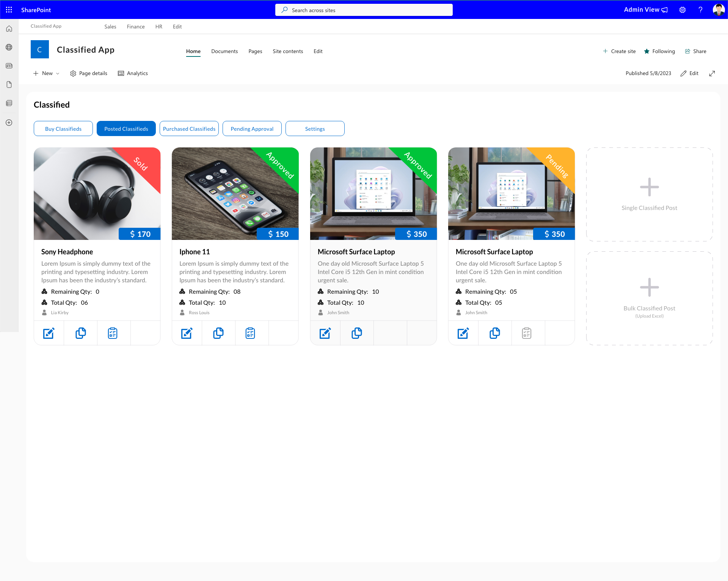Open the HR hub link
This screenshot has height=581, width=728.
(x=159, y=27)
